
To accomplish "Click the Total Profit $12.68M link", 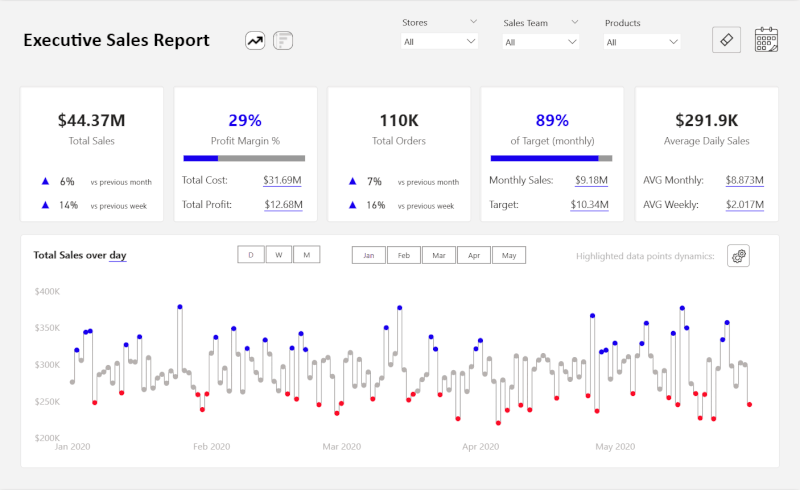I will point(284,205).
